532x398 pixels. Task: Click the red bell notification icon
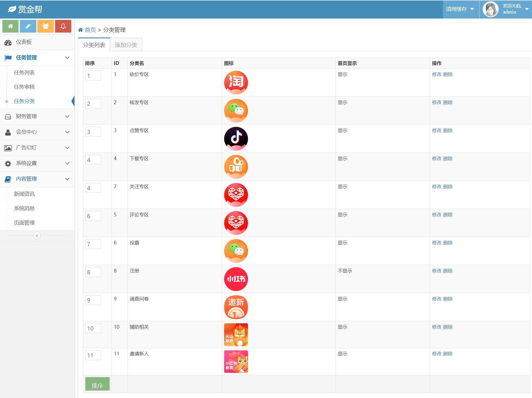point(63,26)
